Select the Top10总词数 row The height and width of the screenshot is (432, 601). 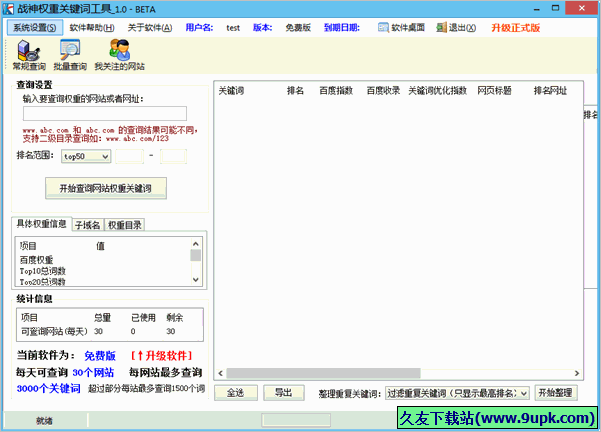[43, 271]
